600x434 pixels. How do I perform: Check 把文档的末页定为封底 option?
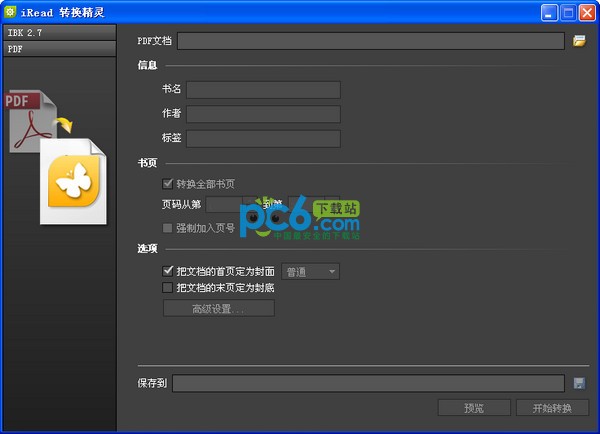[167, 287]
